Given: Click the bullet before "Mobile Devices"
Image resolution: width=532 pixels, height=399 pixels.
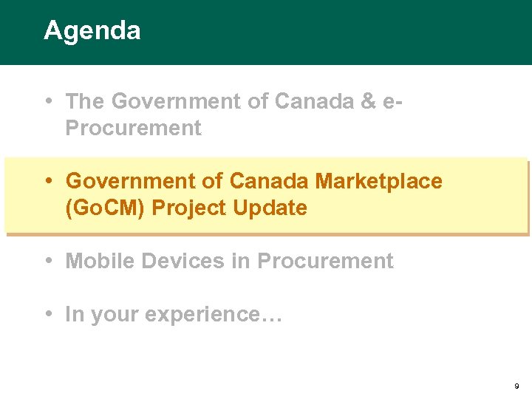Looking at the screenshot, I should tap(47, 261).
